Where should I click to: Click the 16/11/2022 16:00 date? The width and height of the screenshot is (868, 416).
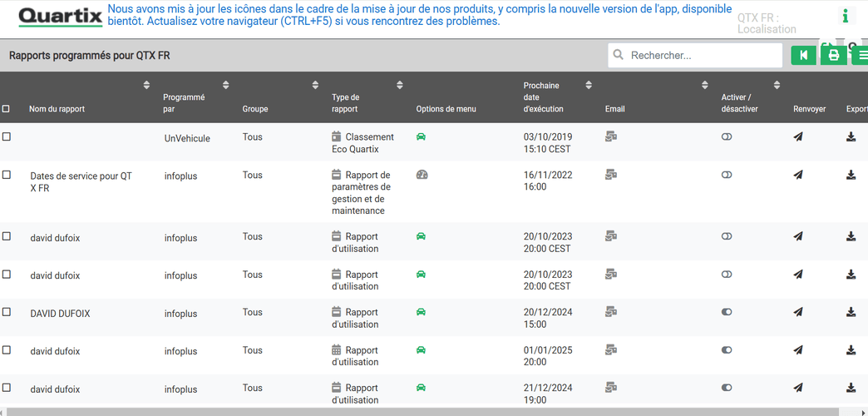pos(548,181)
